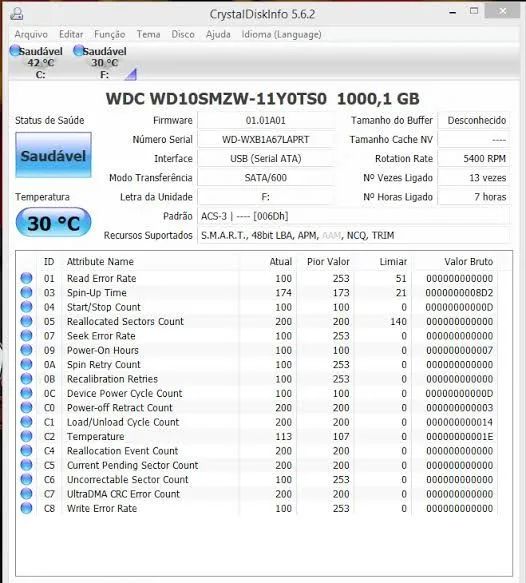Click raw value 0000000008D2
This screenshot has height=583, width=526.
coord(459,293)
